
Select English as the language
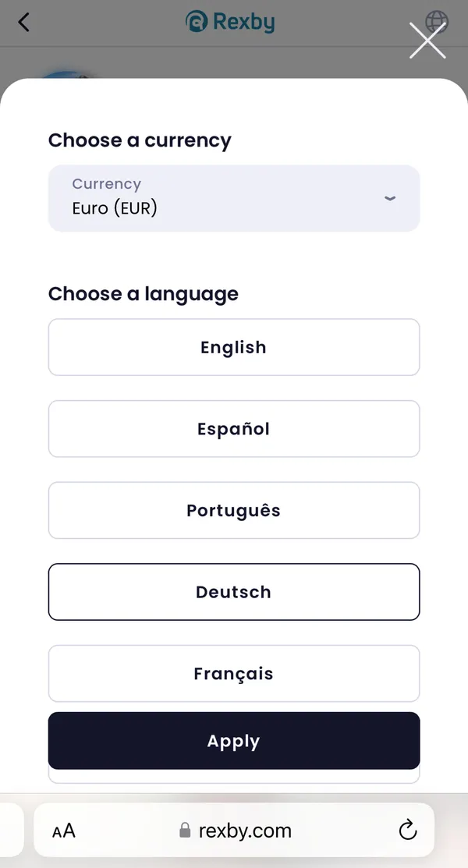click(x=233, y=347)
